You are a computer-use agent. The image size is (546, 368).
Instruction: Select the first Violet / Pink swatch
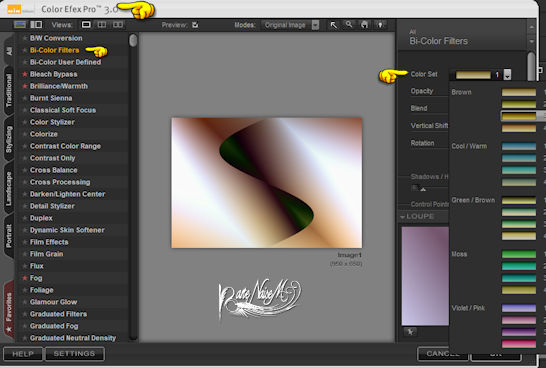[519, 308]
